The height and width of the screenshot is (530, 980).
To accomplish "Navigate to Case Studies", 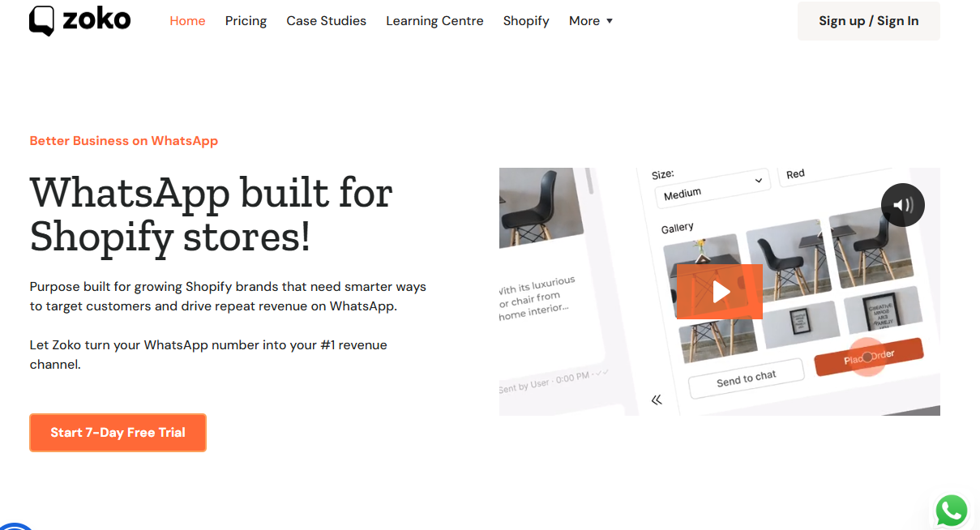I will click(x=326, y=21).
